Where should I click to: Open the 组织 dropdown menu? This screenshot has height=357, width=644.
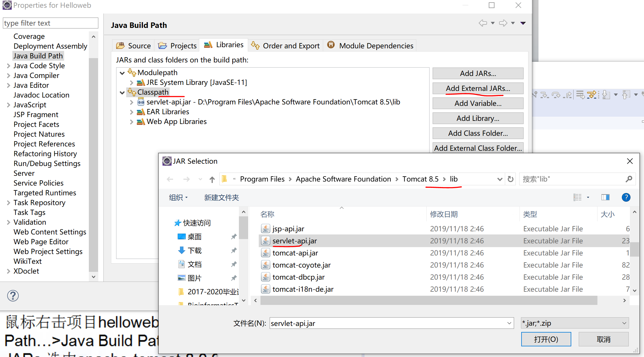(178, 198)
